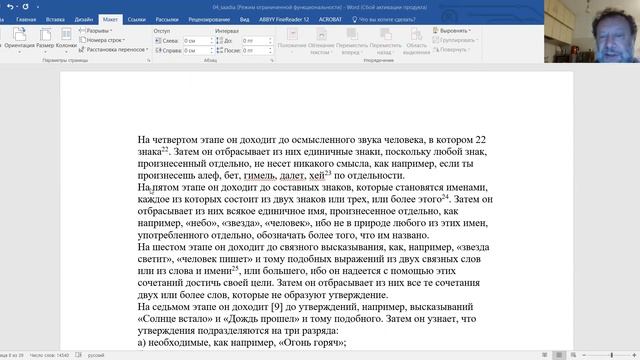
Task: Open the ABBYY FineReader 12 tab
Action: tap(284, 19)
